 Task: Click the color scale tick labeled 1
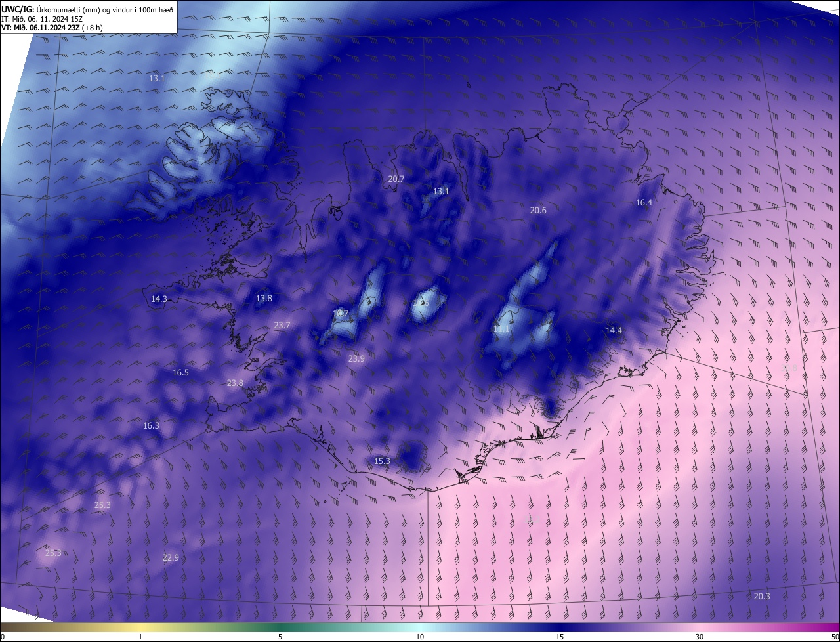(x=140, y=637)
